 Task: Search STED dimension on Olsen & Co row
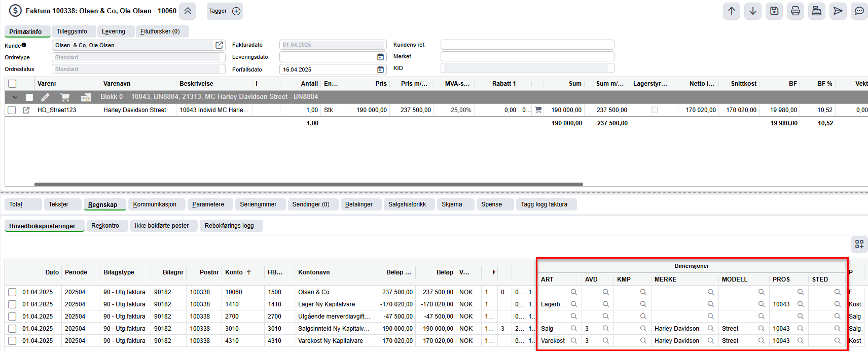click(x=838, y=292)
